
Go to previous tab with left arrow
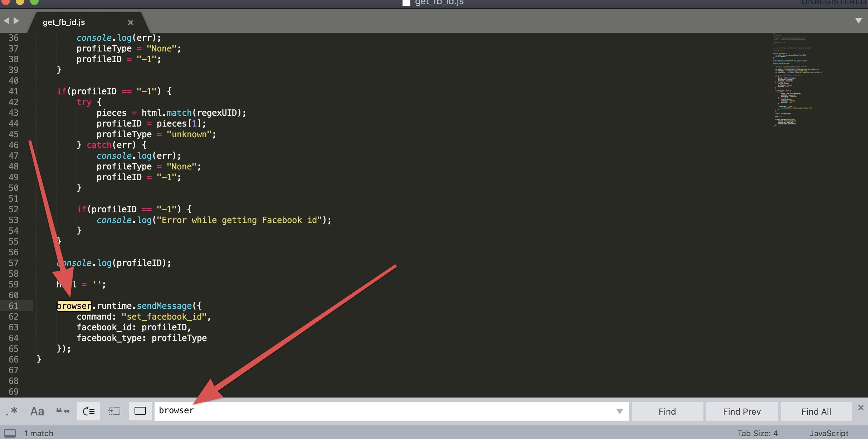coord(6,21)
